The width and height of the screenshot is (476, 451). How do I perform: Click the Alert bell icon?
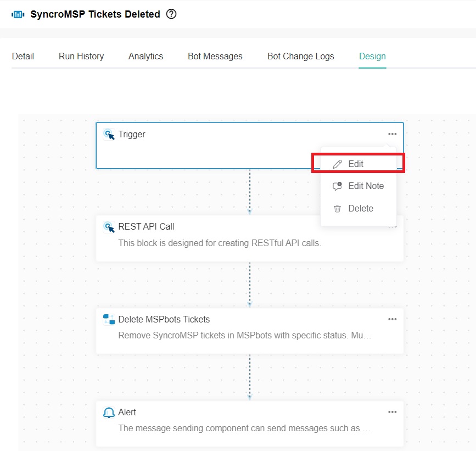click(x=109, y=412)
